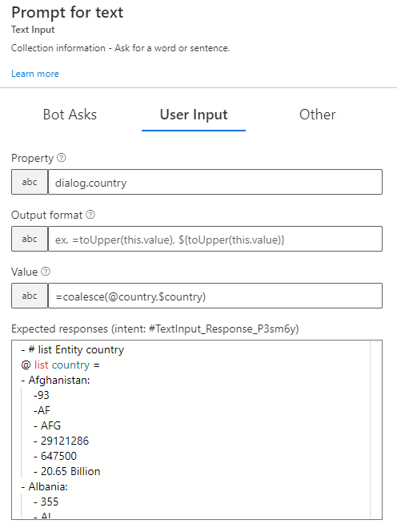Select the User Input tab
Image resolution: width=397 pixels, height=532 pixels.
194,115
